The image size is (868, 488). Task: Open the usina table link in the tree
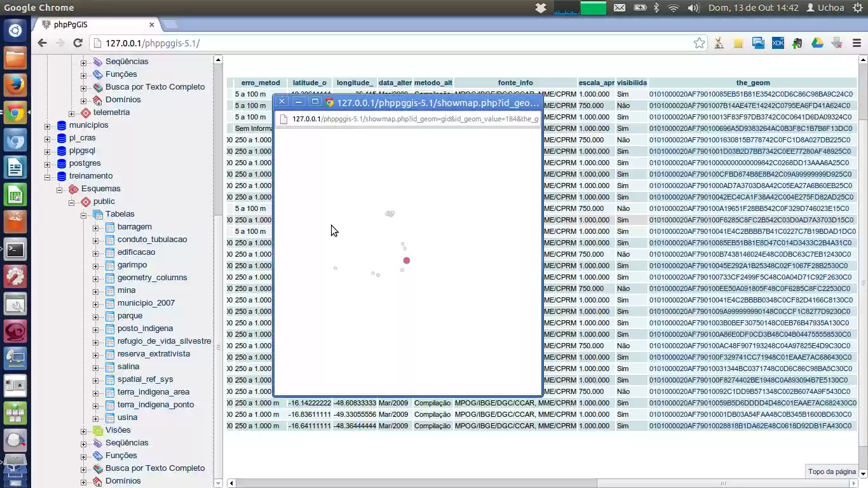[x=128, y=417]
